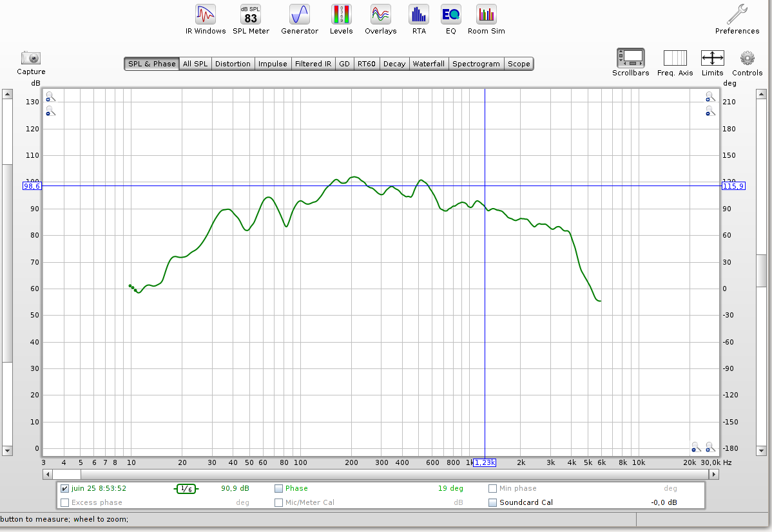Toggle graph Scrollbars display
Image resolution: width=772 pixels, height=532 pixels.
[631, 62]
